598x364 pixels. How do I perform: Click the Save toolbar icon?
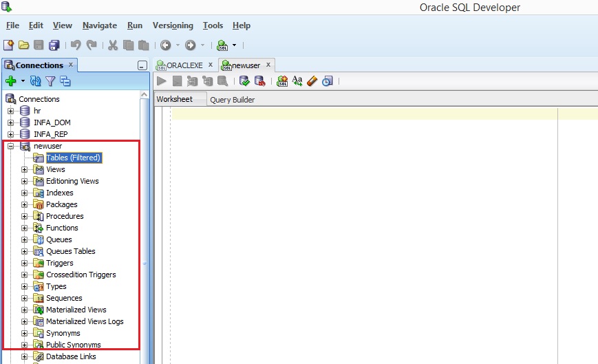pyautogui.click(x=39, y=45)
